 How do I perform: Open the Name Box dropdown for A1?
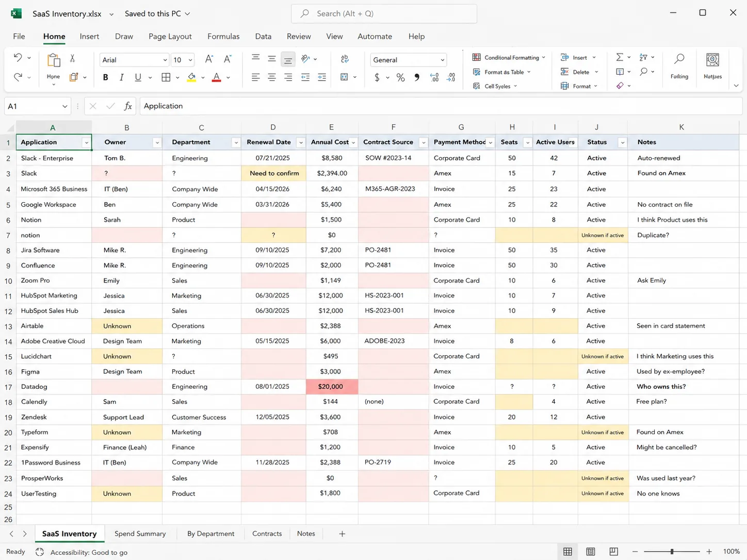[64, 106]
